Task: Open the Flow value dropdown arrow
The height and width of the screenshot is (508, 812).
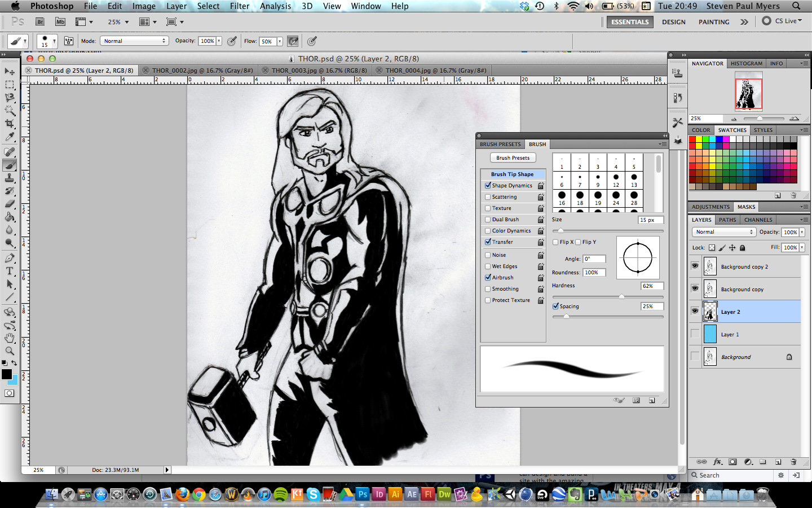Action: click(280, 41)
